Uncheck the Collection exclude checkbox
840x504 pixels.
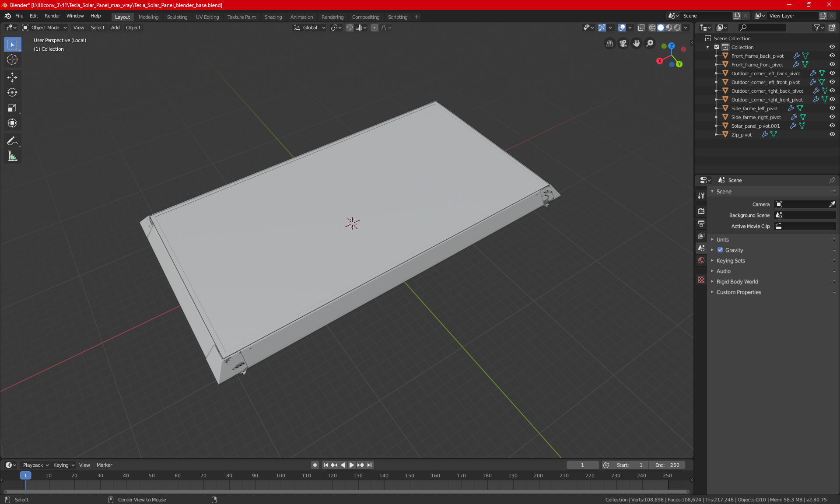tap(717, 47)
